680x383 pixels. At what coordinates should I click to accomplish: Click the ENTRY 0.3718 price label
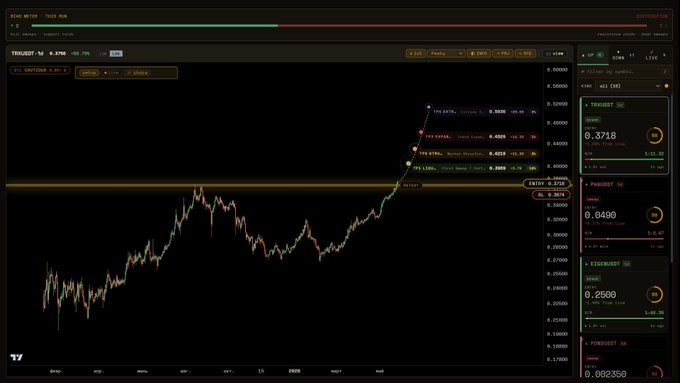tap(546, 183)
